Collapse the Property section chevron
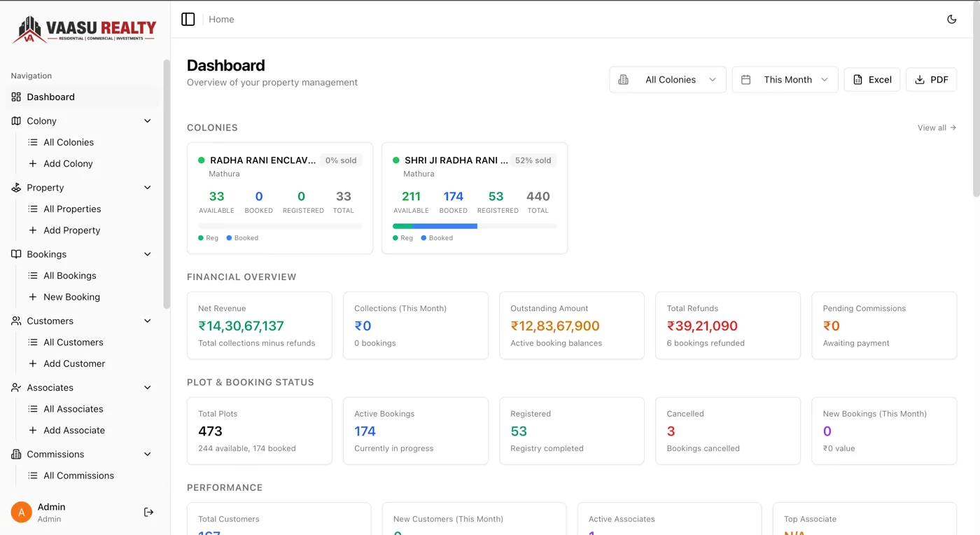The width and height of the screenshot is (980, 535). (x=148, y=188)
